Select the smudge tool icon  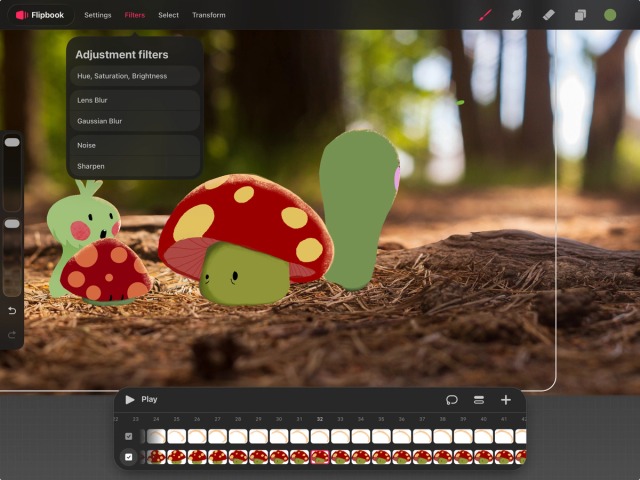(x=516, y=15)
